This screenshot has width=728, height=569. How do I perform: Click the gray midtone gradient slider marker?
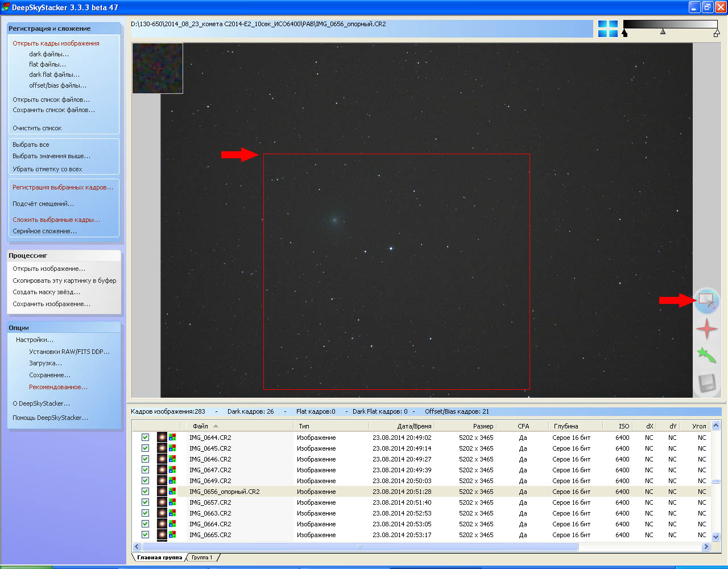pos(663,32)
